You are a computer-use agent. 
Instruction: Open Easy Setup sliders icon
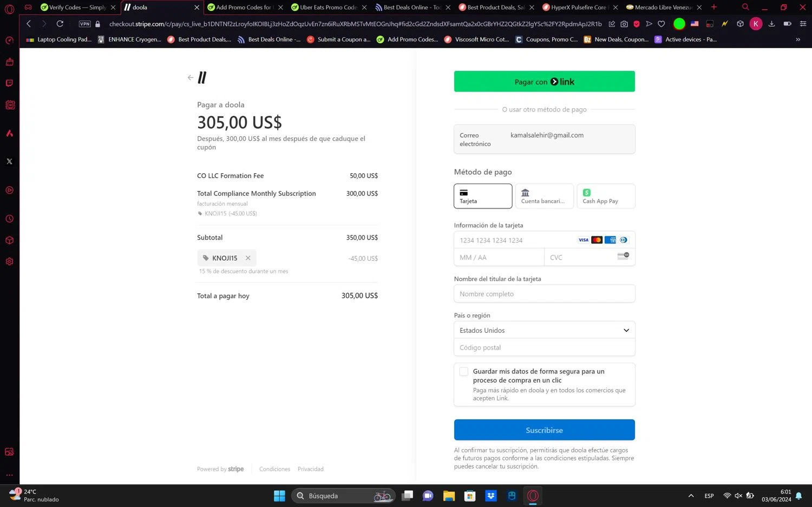pos(803,24)
